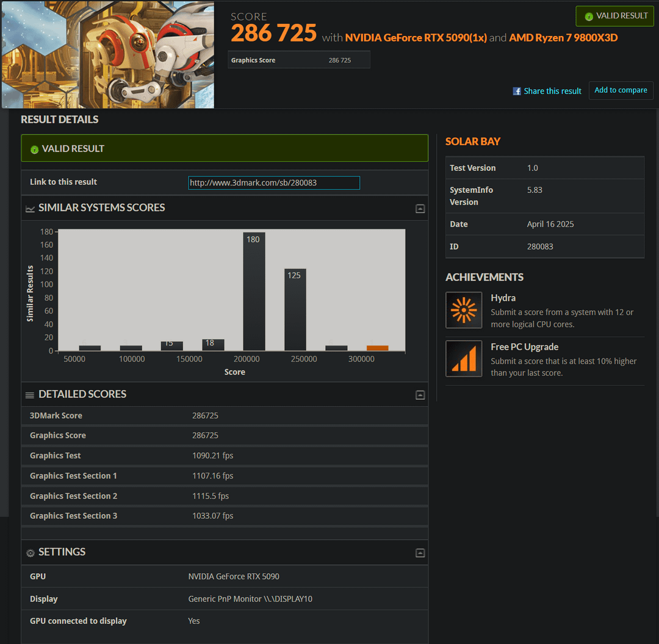
Task: Click the Free PC Upgrade achievement icon
Action: click(x=464, y=358)
